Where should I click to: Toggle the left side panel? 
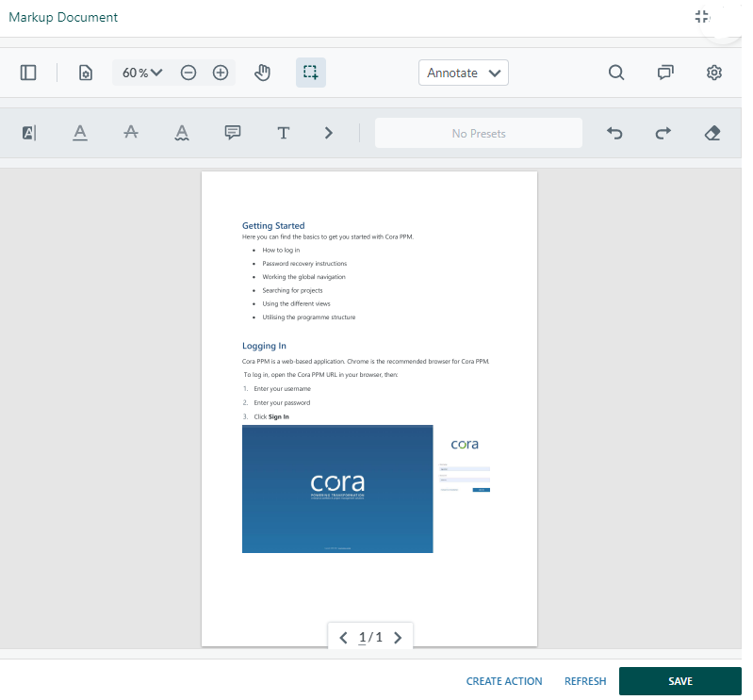coord(28,73)
